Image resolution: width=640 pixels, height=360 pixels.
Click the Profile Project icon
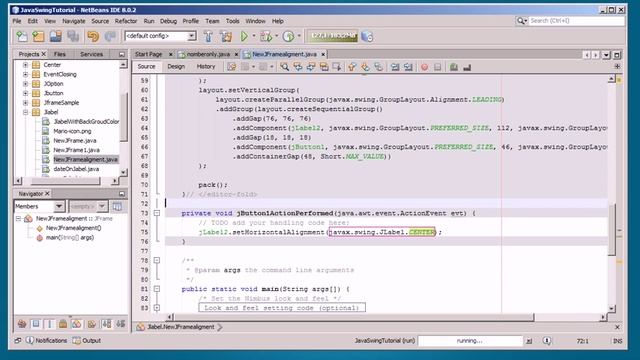[x=289, y=36]
